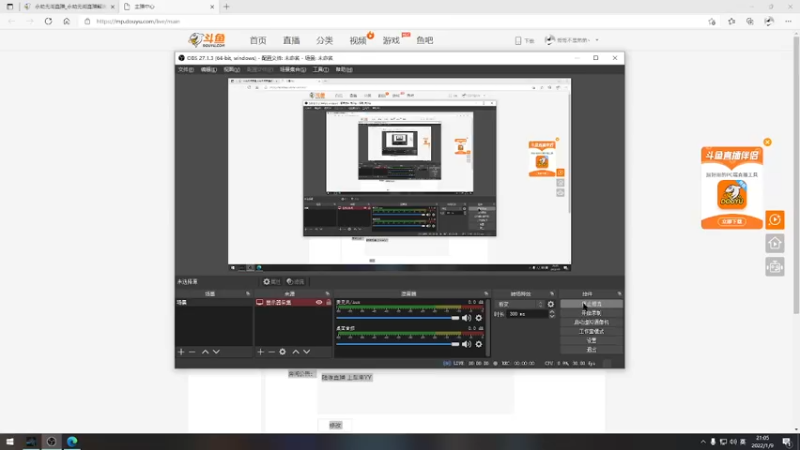Open 桌面音频 audio settings gear
Screen dimensions: 800x450
(x=479, y=344)
